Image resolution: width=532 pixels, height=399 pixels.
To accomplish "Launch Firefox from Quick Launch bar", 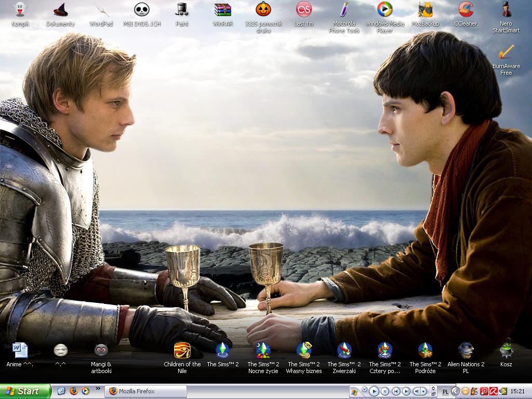I will tap(73, 391).
